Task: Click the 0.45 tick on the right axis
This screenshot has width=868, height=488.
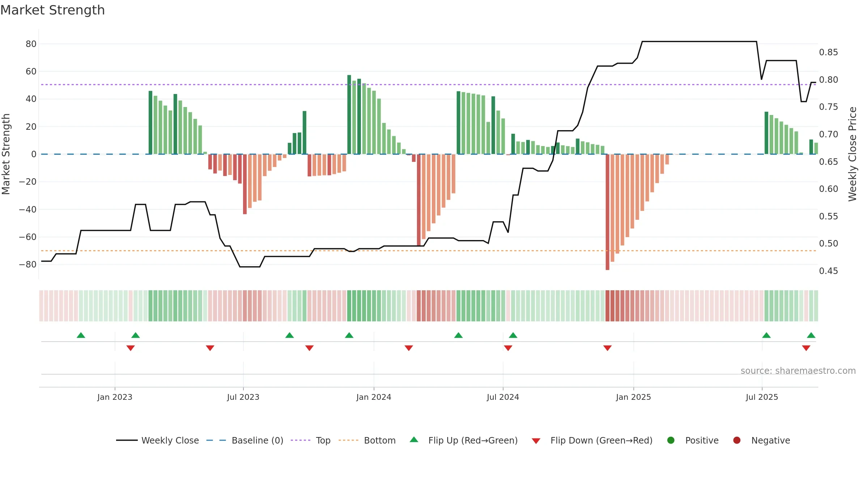Action: click(x=829, y=271)
